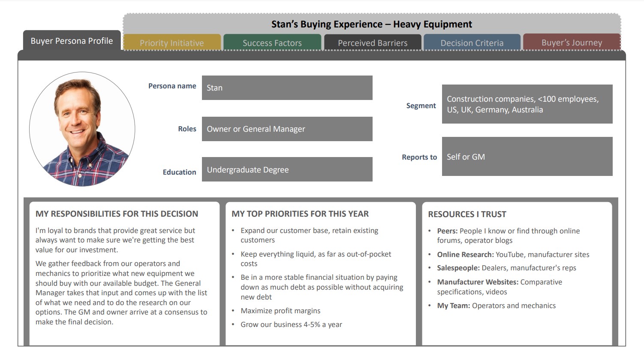Click the My Responsibilities For This Decision heading

117,214
